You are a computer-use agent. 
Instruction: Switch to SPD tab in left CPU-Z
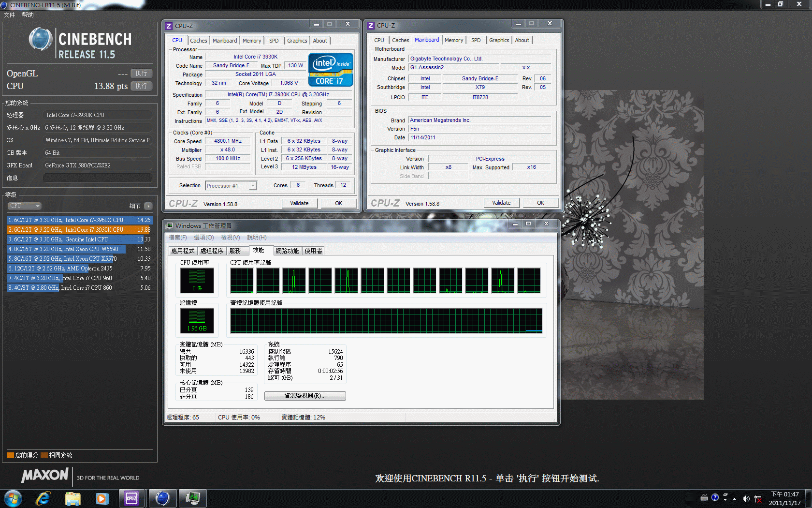[274, 41]
